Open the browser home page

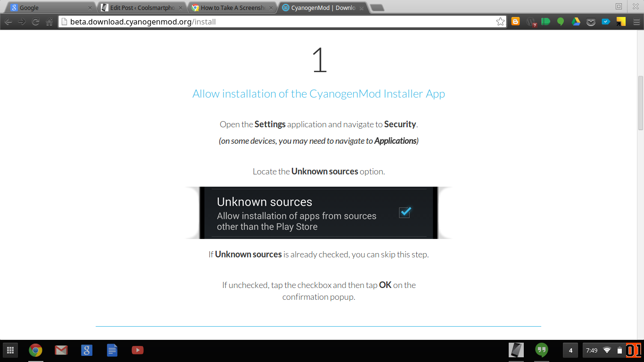tap(49, 22)
